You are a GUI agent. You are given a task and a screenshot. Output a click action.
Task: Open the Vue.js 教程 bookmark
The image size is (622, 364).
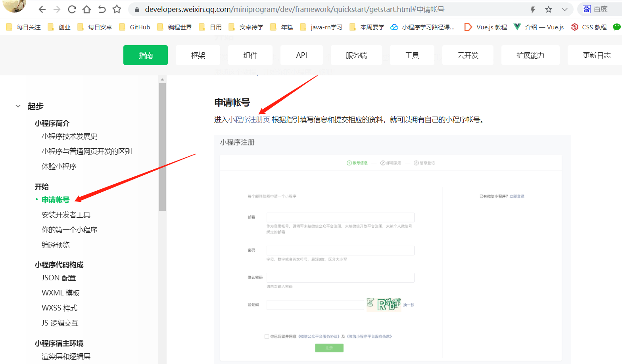[x=486, y=27]
